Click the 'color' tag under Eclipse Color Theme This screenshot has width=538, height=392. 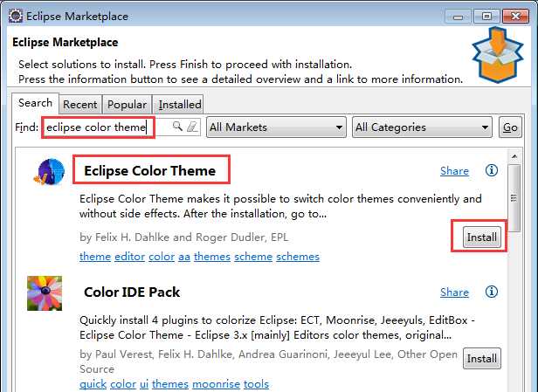pos(162,257)
